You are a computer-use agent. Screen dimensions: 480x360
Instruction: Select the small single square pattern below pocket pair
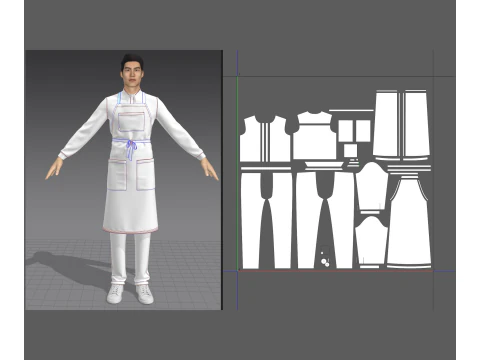click(350, 150)
